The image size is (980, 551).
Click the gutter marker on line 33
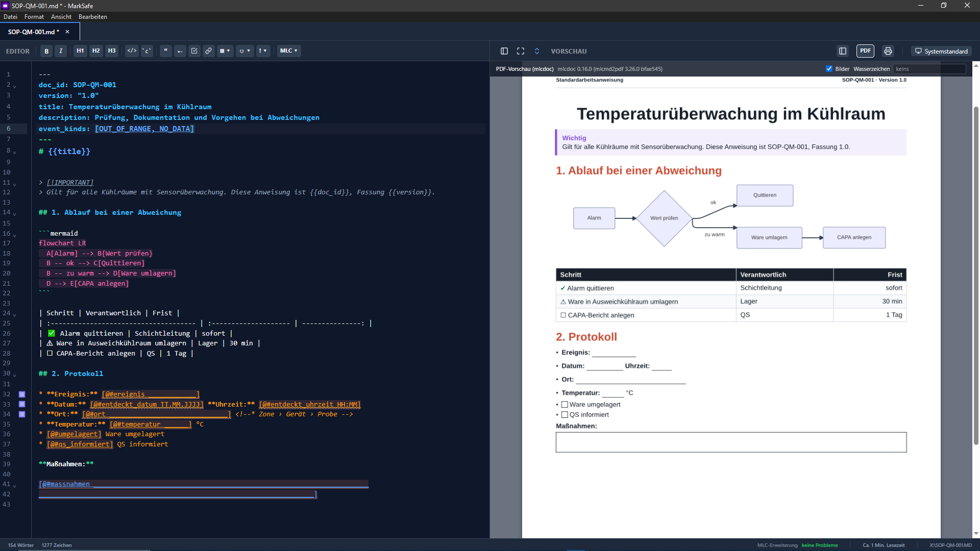(22, 404)
